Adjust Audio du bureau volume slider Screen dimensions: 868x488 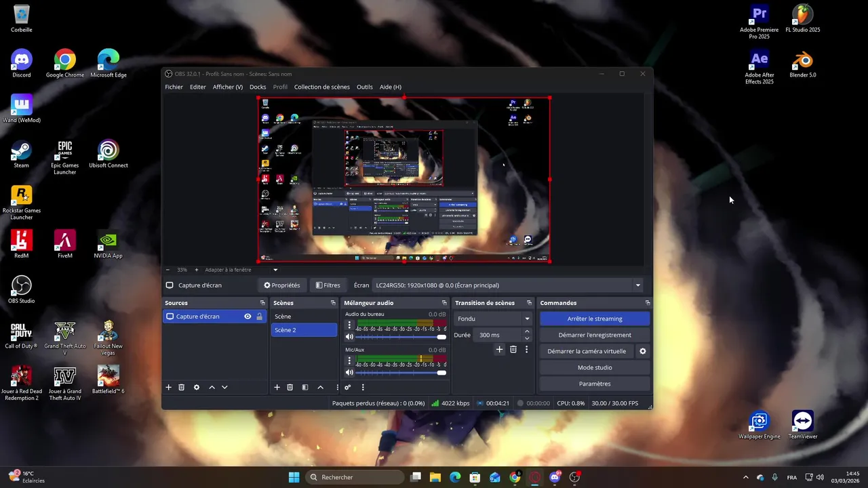(401, 337)
